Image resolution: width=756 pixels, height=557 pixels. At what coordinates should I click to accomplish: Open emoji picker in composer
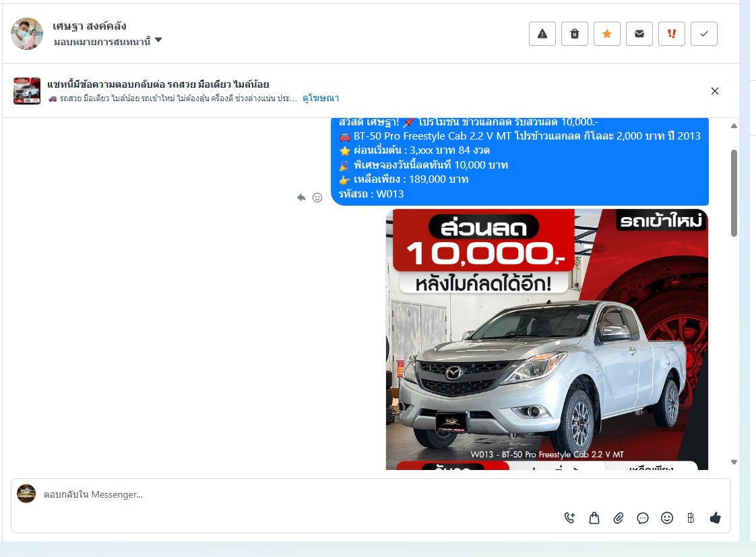pyautogui.click(x=667, y=518)
